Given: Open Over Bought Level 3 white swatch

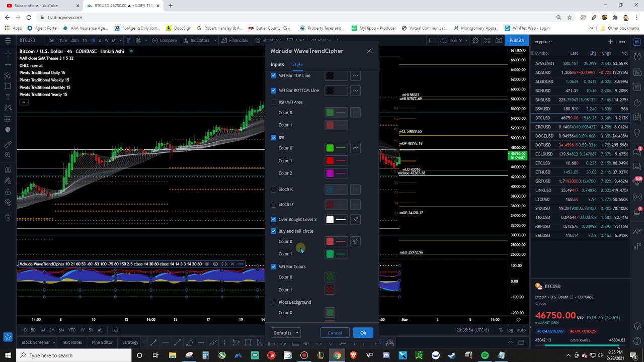Looking at the screenshot, I should tap(330, 220).
